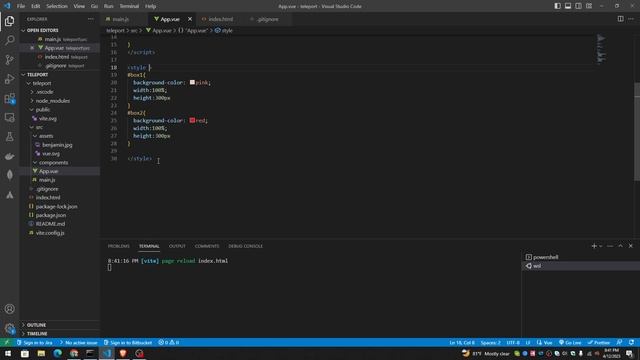The width and height of the screenshot is (640, 360).
Task: Expand the .vscode folder
Action: [44, 92]
